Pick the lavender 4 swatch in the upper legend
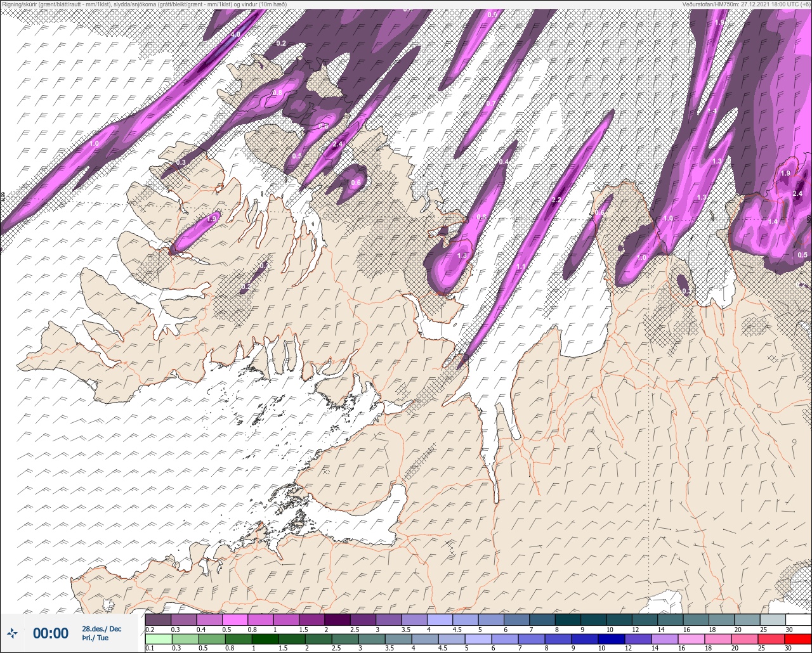 pyautogui.click(x=440, y=619)
